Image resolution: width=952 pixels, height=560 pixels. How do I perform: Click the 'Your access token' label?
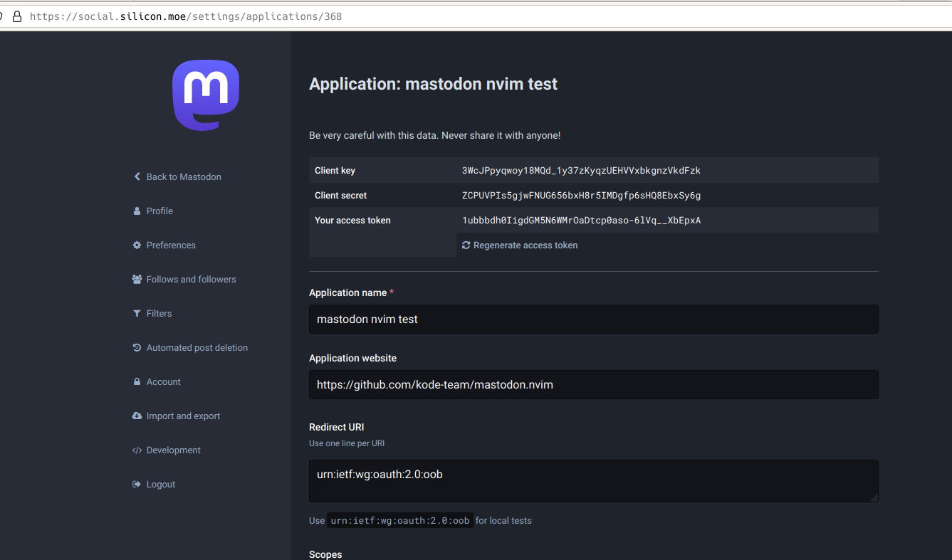pyautogui.click(x=352, y=221)
